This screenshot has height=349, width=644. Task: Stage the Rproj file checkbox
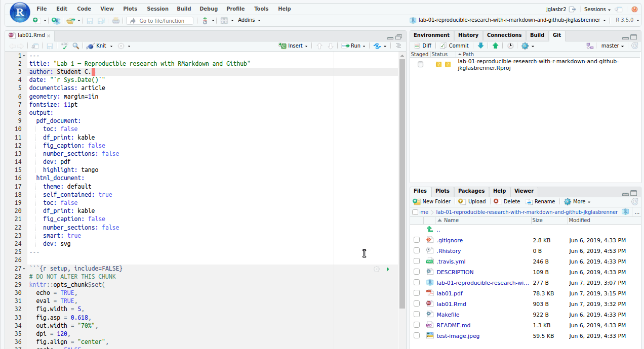point(420,64)
